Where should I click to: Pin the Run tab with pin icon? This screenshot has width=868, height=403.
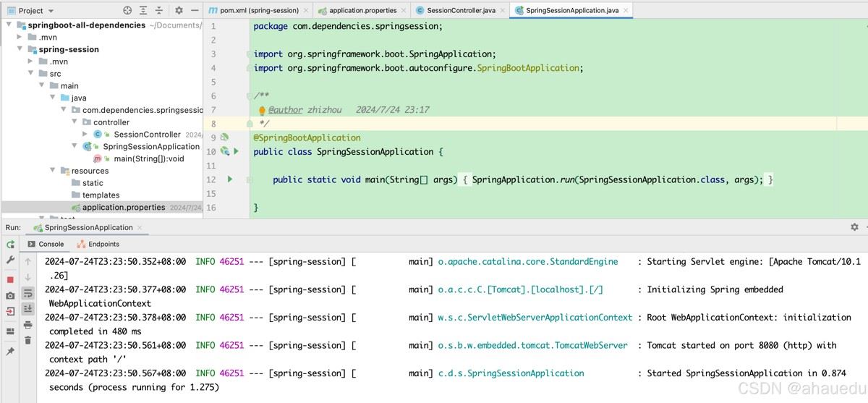pos(10,351)
